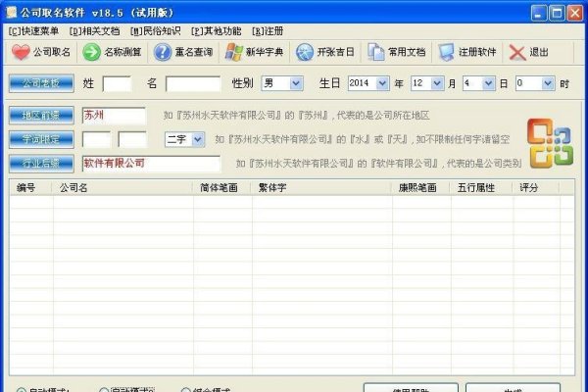
Task: Minimize the 公司取名软件 window
Action: point(539,13)
